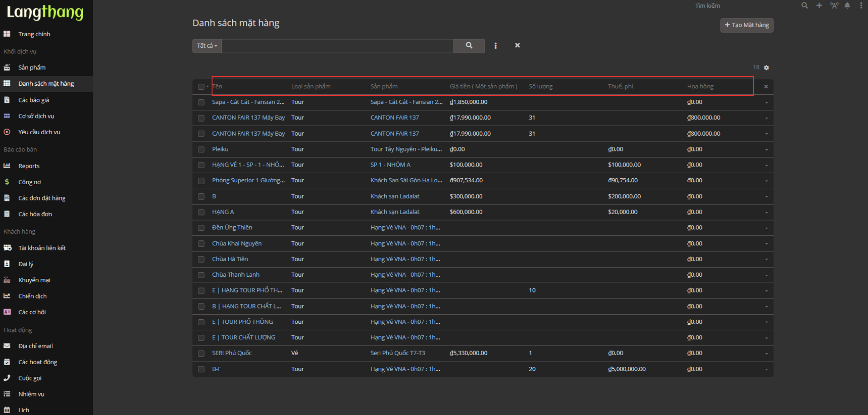Sort by the Hoa hồng column header
Screen dimensions: 868x415
point(700,87)
